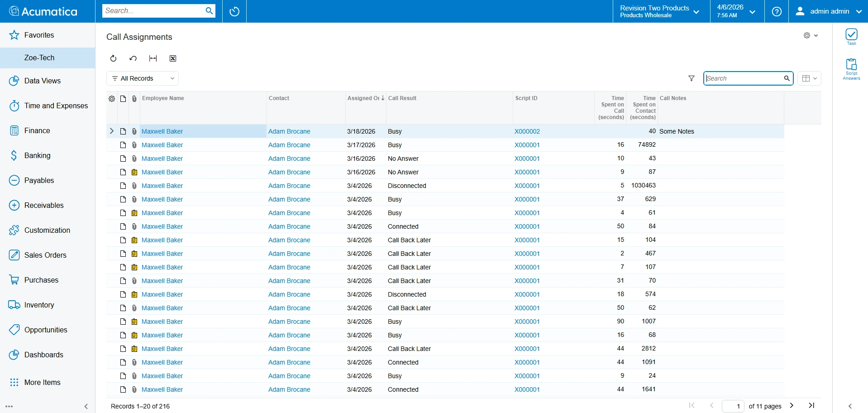Click the Acumatica logo
The image size is (868, 413).
coord(43,11)
